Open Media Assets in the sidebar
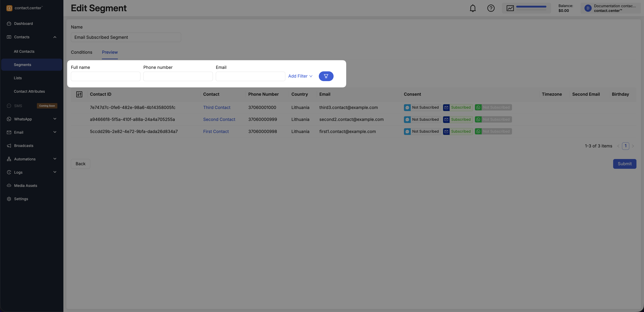644x312 pixels. 25,186
